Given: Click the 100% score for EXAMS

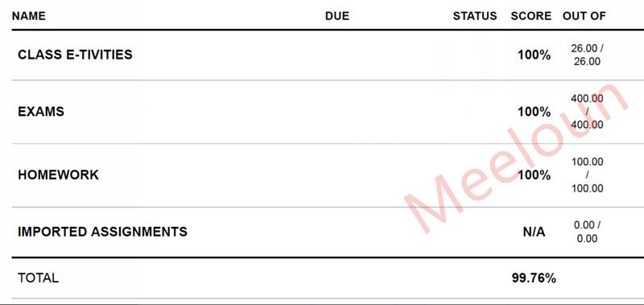Looking at the screenshot, I should (x=534, y=112).
